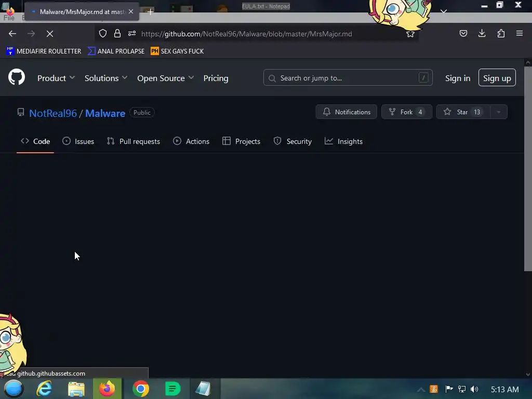Viewport: 532px width, 399px height.
Task: Switch to the Pull requests tab
Action: [134, 141]
